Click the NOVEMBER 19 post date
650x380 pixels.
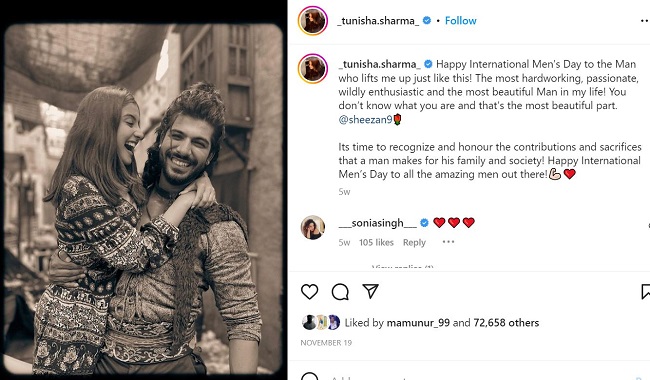point(326,343)
